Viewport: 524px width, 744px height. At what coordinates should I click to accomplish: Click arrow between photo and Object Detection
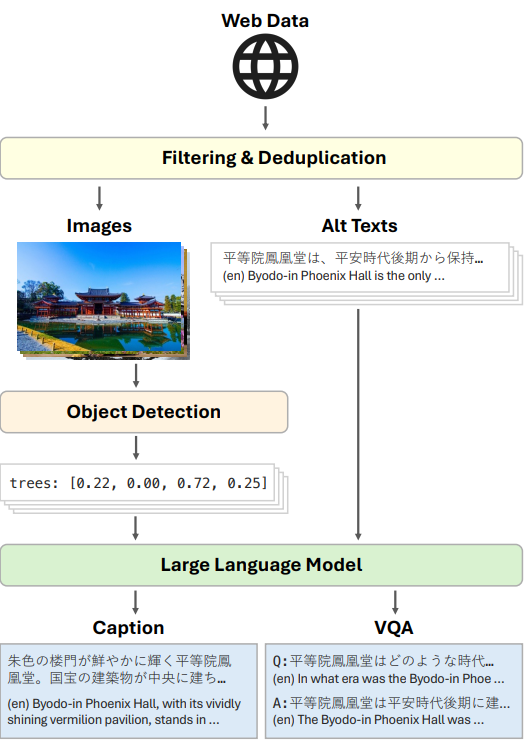click(136, 375)
